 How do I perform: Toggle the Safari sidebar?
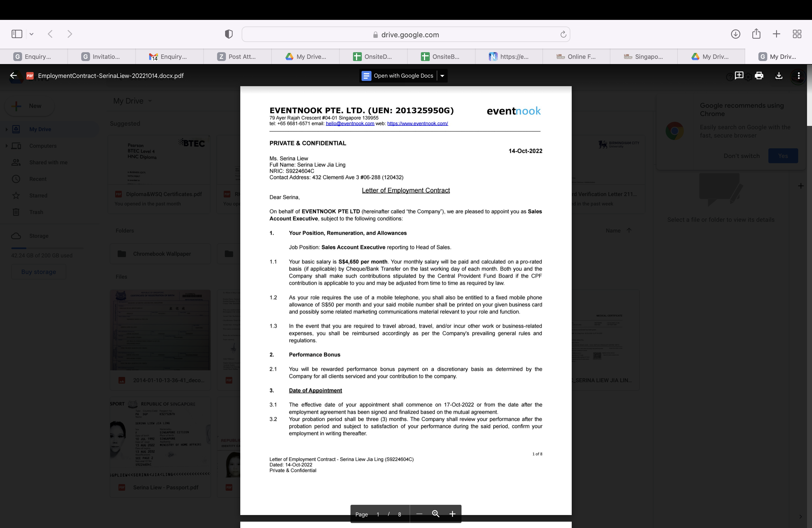(x=17, y=34)
